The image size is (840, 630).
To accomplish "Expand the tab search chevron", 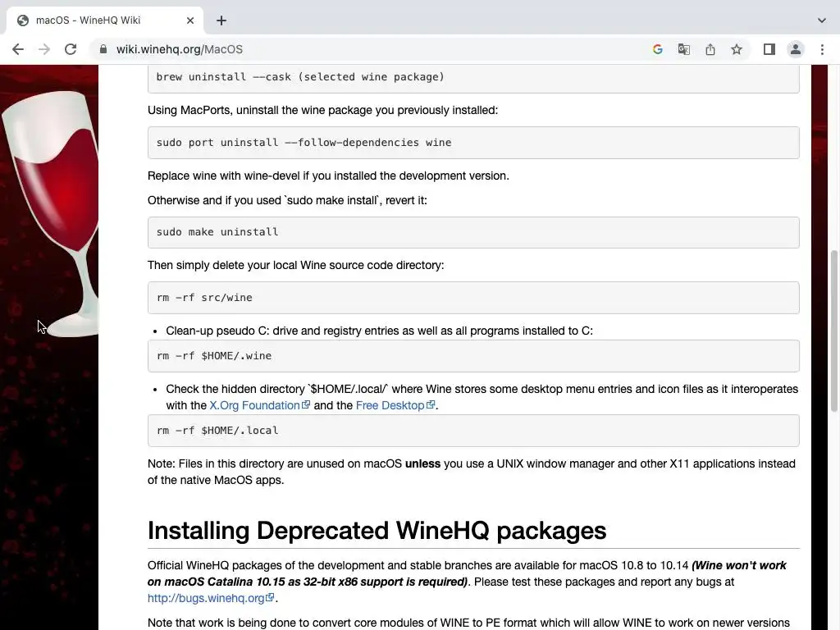I will coord(821,21).
